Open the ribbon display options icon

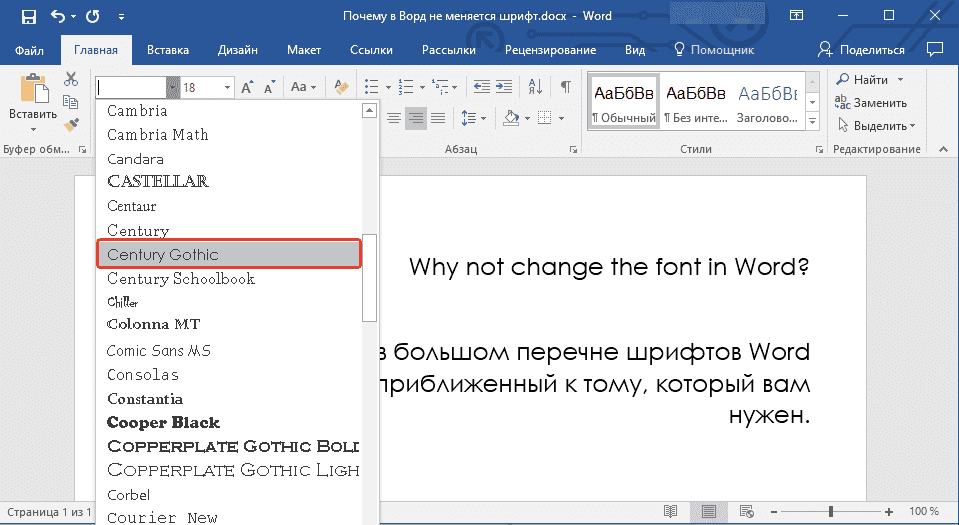pyautogui.click(x=796, y=16)
